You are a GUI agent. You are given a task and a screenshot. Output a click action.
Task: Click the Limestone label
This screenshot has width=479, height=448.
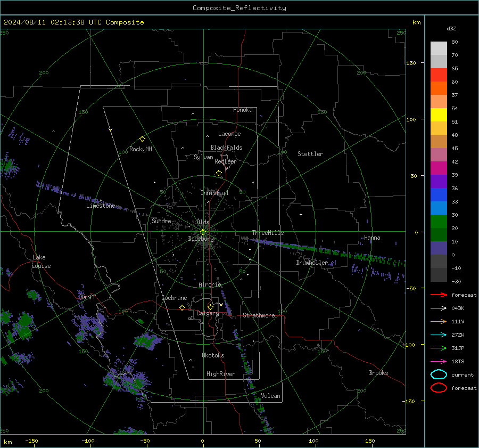(x=101, y=206)
